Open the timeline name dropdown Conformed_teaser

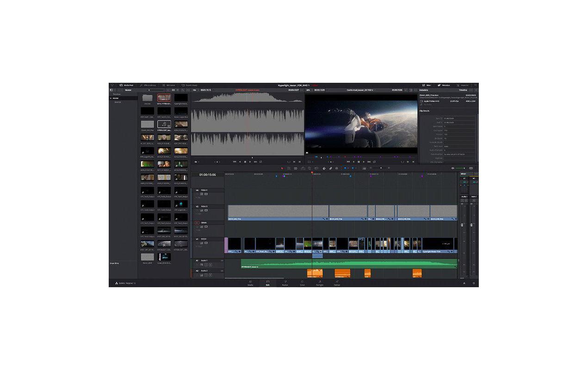[361, 90]
